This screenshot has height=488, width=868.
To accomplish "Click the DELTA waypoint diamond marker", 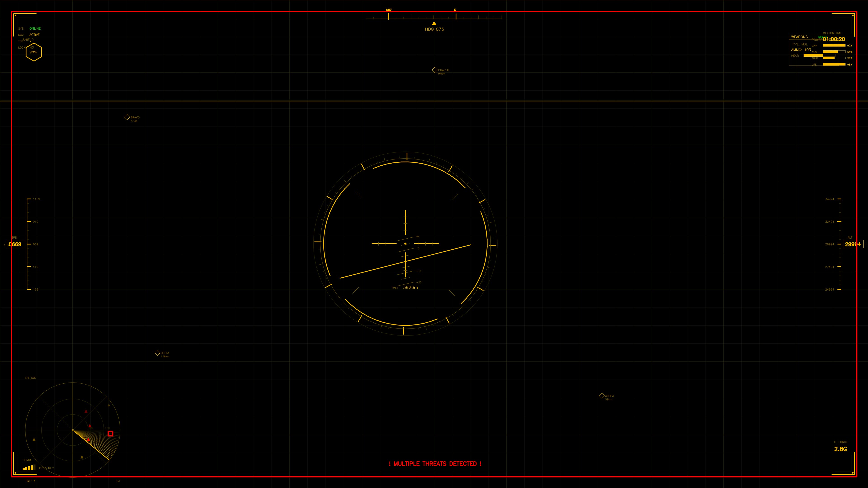I will tap(157, 353).
